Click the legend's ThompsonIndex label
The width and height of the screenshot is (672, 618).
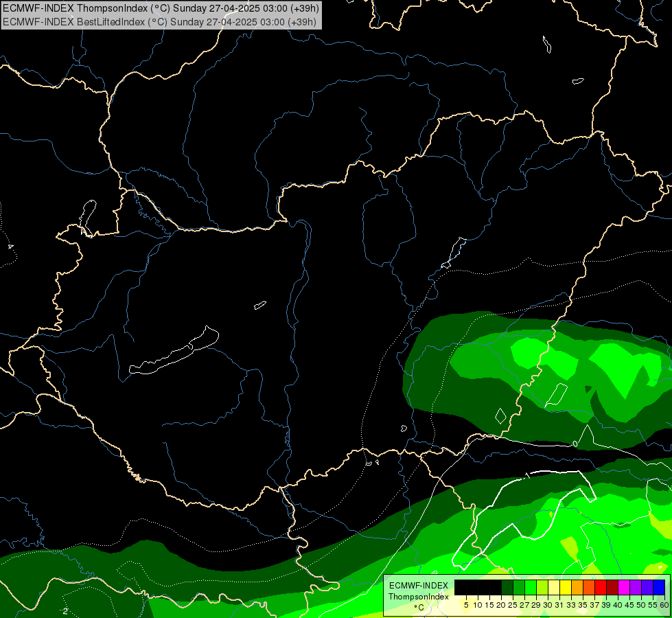coord(419,597)
